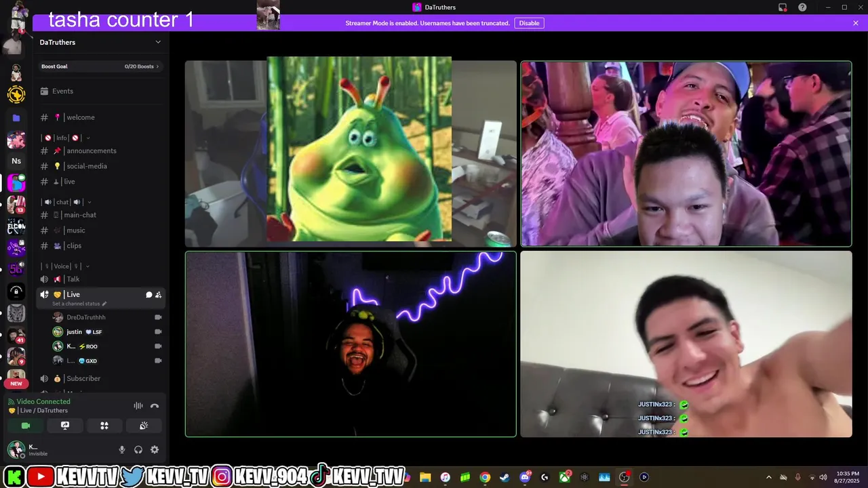The image size is (868, 488).
Task: Focus the crowded bar video tile
Action: [686, 154]
